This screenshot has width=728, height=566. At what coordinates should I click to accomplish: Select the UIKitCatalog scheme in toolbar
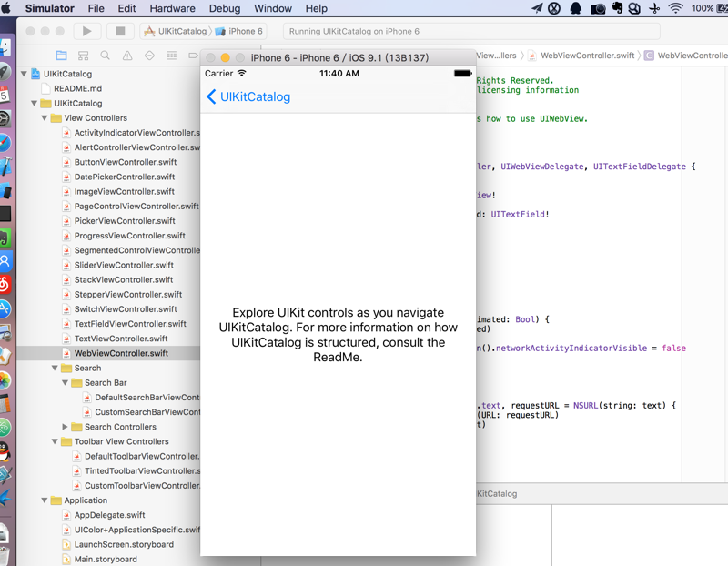click(x=176, y=31)
